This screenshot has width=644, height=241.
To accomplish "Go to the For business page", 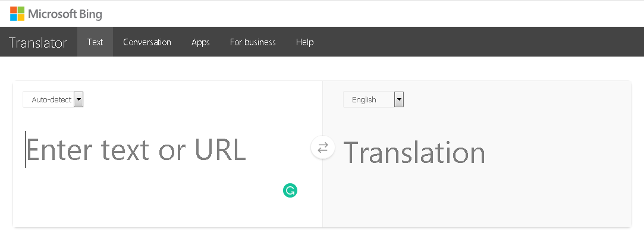I will click(x=253, y=42).
